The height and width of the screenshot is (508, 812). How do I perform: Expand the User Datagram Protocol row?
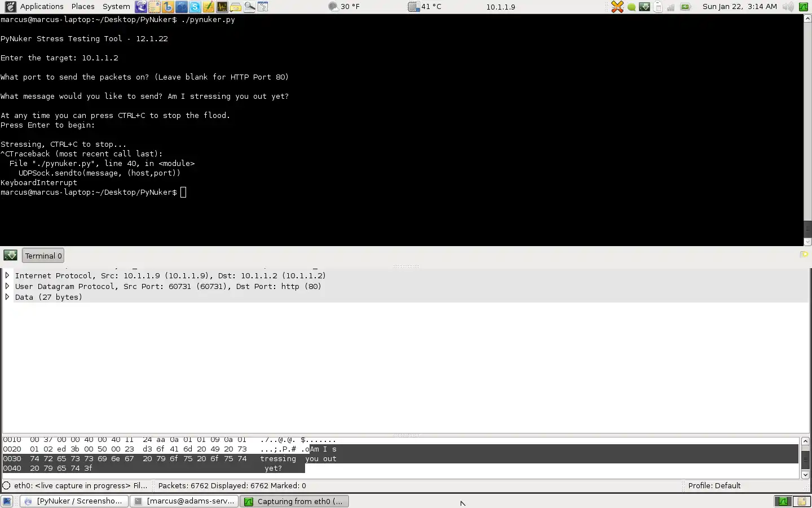7,286
